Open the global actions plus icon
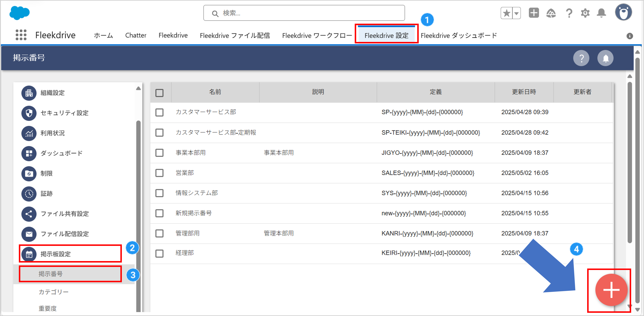Screen dimensions: 644x316 pyautogui.click(x=534, y=13)
